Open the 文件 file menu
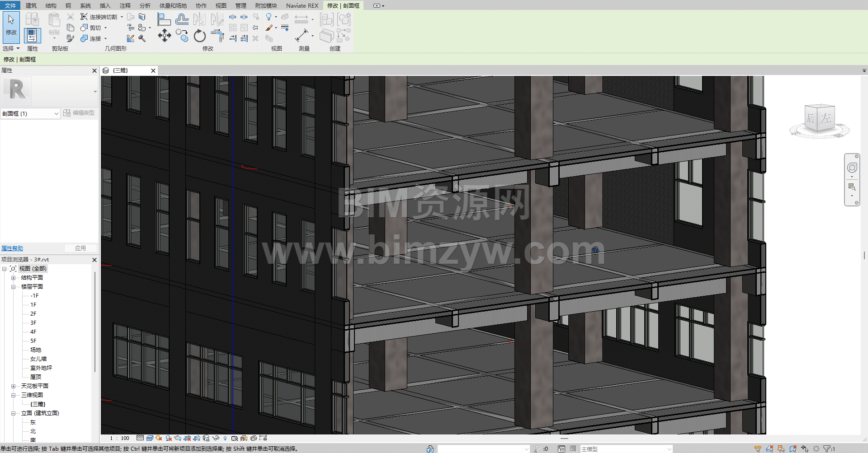Viewport: 868px width, 453px height. [x=10, y=5]
